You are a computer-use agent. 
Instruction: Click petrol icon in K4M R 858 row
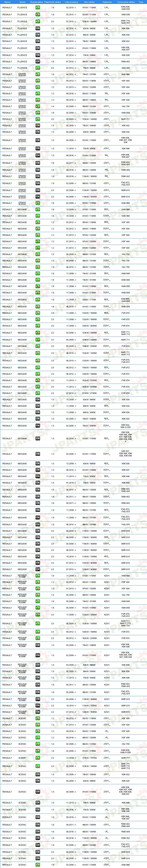pos(38,751)
